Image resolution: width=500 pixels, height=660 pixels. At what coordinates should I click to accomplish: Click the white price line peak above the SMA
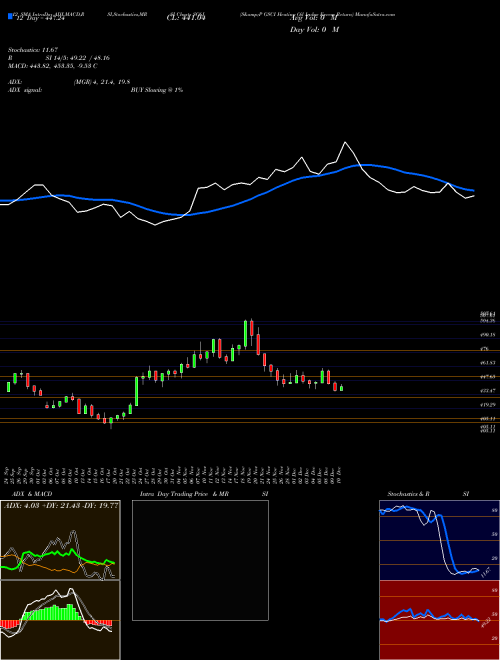coord(346,143)
